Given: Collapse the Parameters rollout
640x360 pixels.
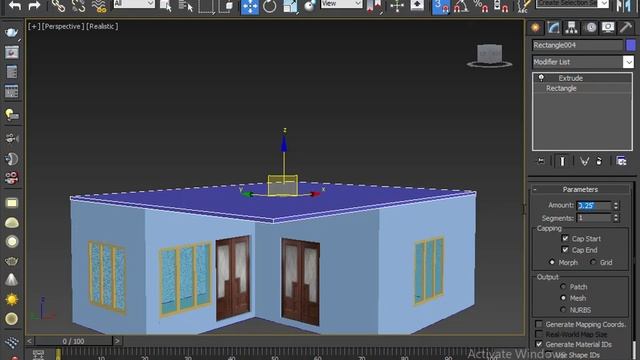Looking at the screenshot, I should 580,189.
